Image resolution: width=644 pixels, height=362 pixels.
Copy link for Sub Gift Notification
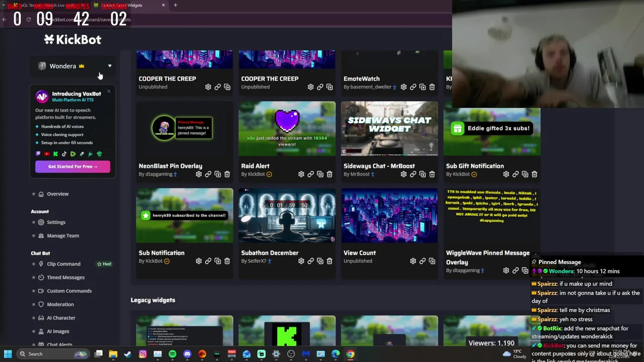(x=516, y=174)
